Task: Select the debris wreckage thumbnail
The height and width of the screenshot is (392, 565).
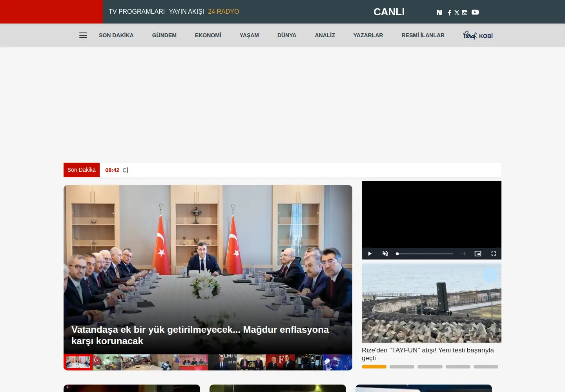Action: [136, 362]
